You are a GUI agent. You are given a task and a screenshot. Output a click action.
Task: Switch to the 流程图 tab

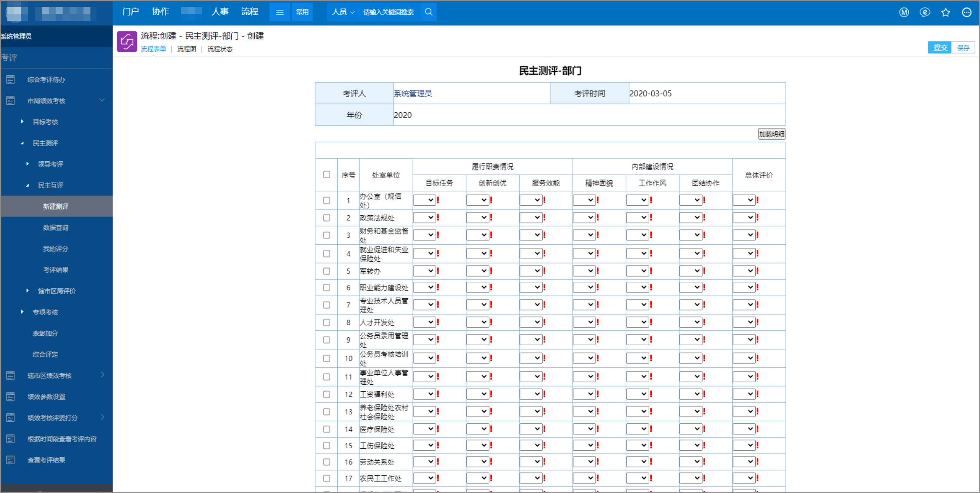187,49
